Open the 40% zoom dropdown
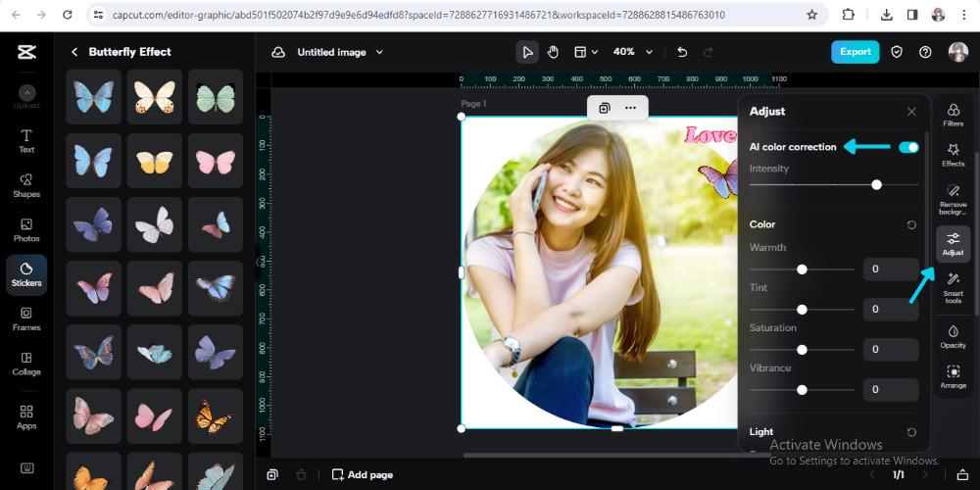This screenshot has width=980, height=490. point(632,52)
